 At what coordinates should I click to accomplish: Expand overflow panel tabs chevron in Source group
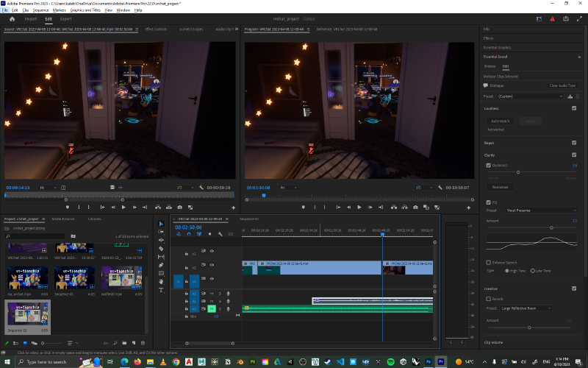[237, 29]
